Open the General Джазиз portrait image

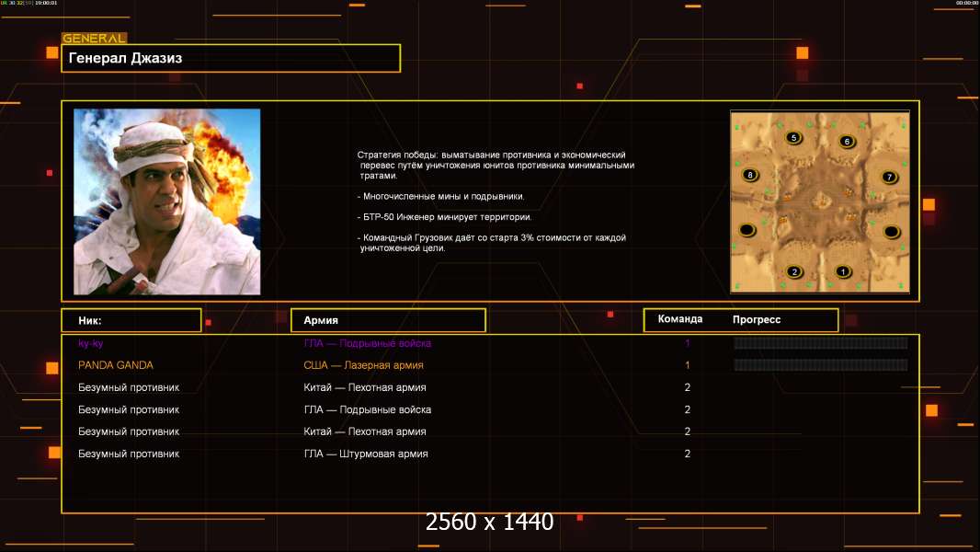pos(167,201)
